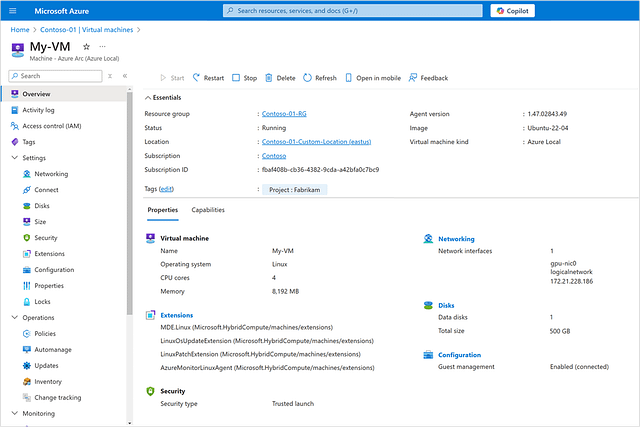Collapse the Settings section in sidebar
This screenshot has width=640, height=427.
point(13,157)
